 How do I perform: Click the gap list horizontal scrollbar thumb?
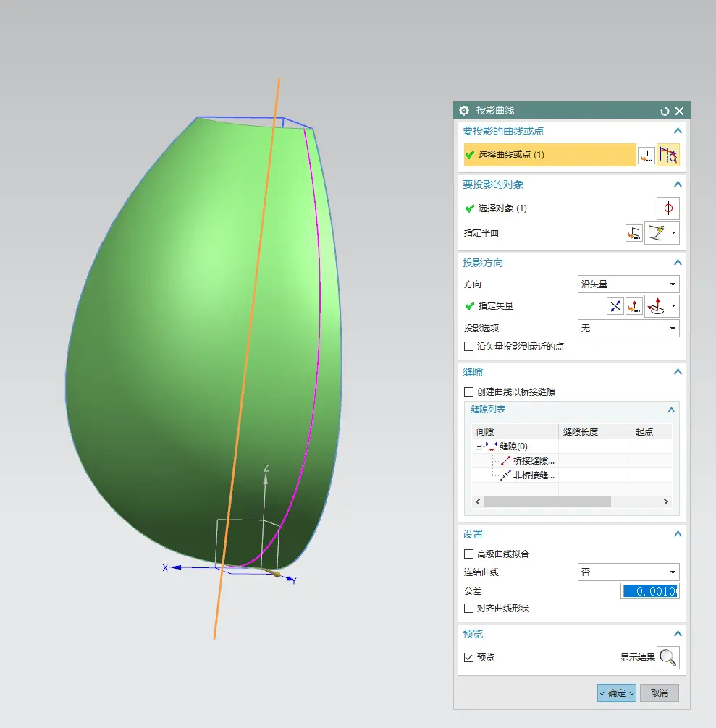coord(547,502)
